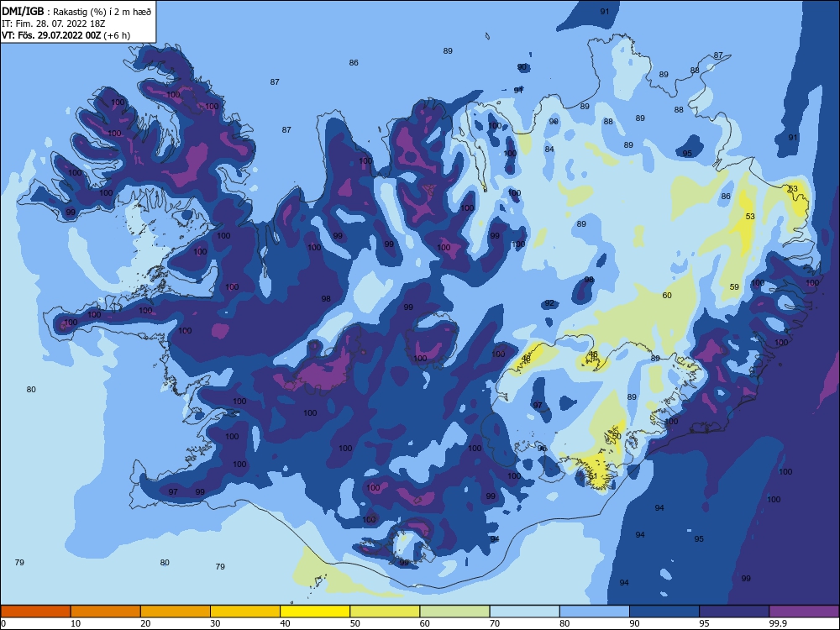The image size is (840, 630).
Task: Click the 'VT: Fös. 29.07.2022 00Z (+6 h)' line
Action: (x=66, y=35)
